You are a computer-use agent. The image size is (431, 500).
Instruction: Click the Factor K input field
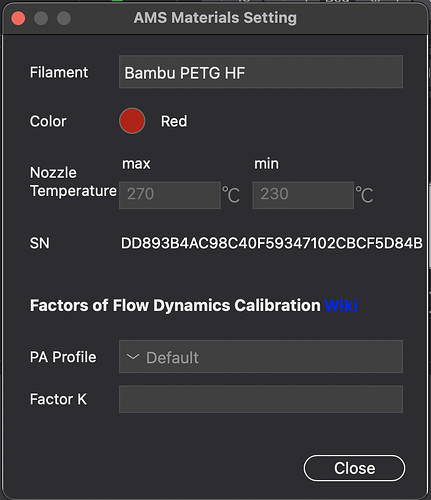(261, 399)
